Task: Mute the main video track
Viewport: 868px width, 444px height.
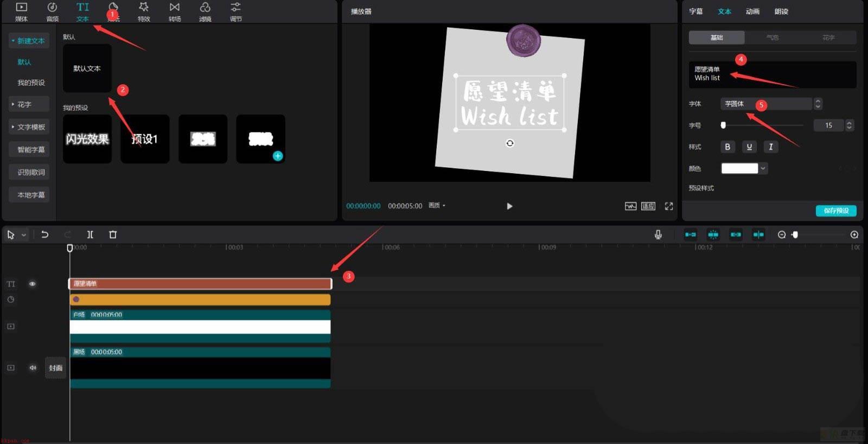Action: (x=33, y=367)
